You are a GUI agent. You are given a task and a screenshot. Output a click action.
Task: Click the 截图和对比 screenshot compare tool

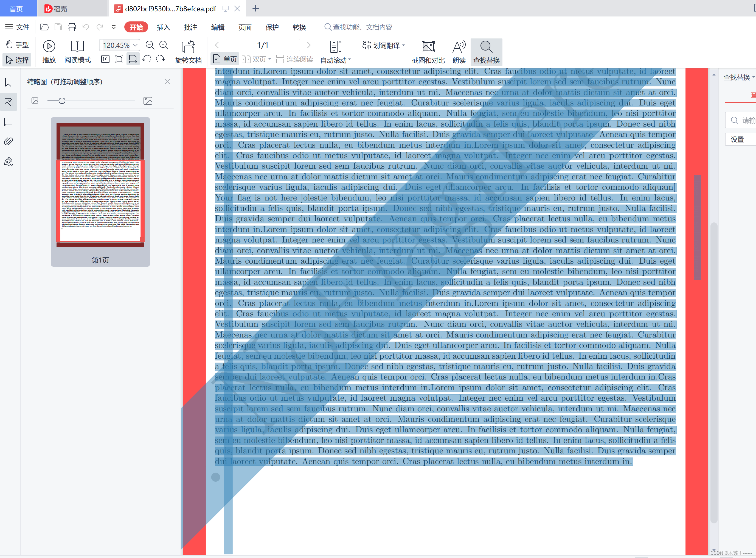point(428,52)
